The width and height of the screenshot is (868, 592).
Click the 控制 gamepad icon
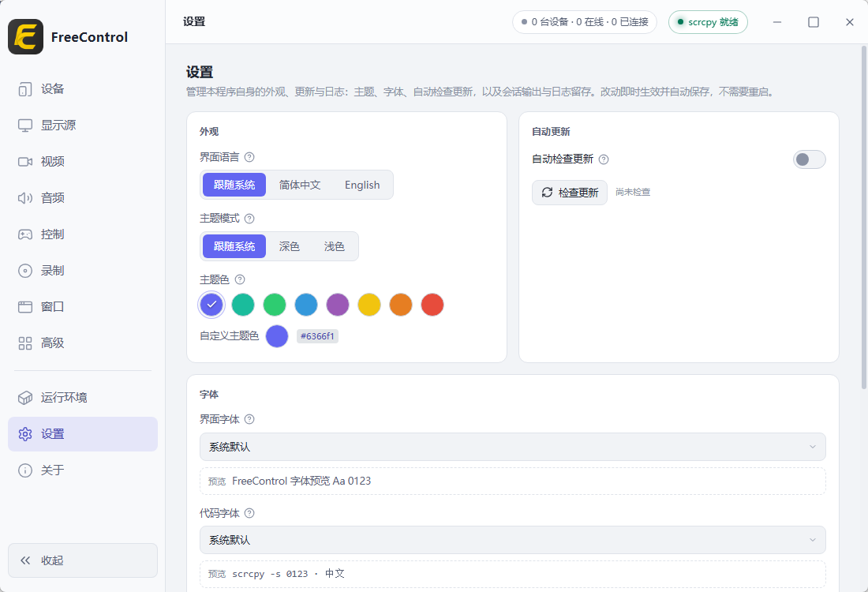pyautogui.click(x=25, y=234)
